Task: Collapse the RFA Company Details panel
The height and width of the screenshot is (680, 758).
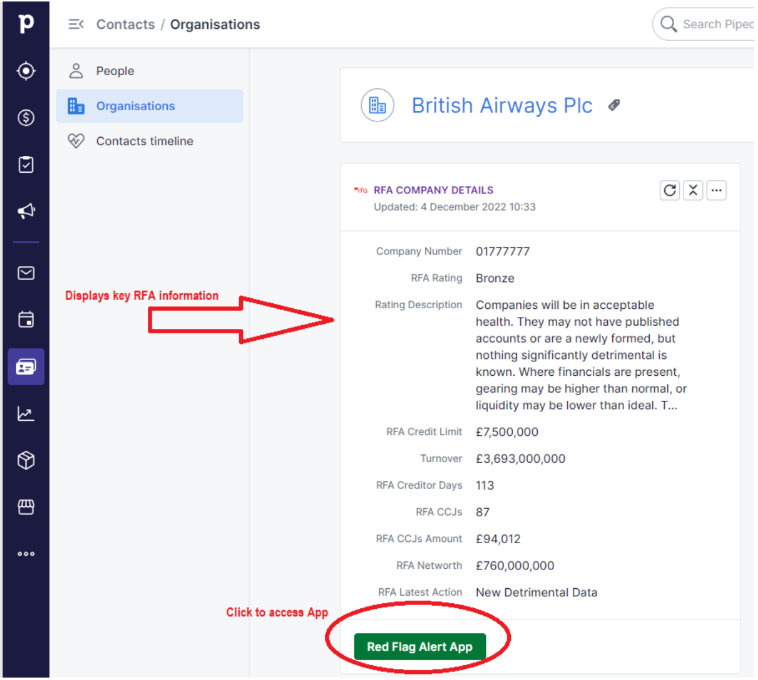Action: click(693, 190)
